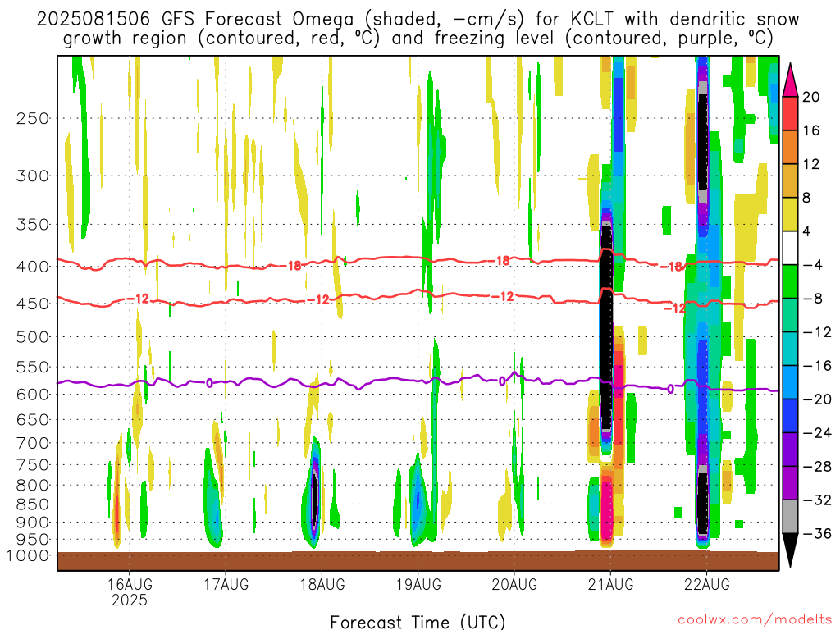
Task: Click the 18AUG date label
Action: coord(322,584)
